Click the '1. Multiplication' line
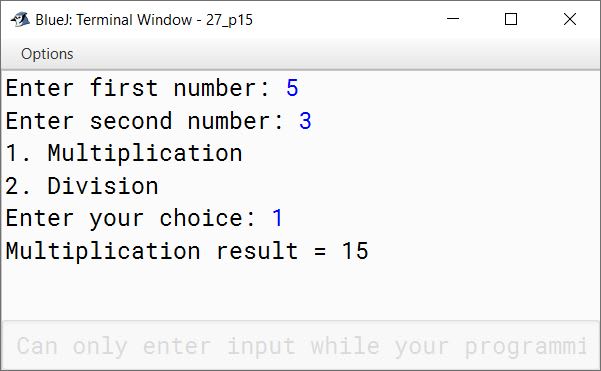Image resolution: width=601 pixels, height=371 pixels. coord(124,154)
